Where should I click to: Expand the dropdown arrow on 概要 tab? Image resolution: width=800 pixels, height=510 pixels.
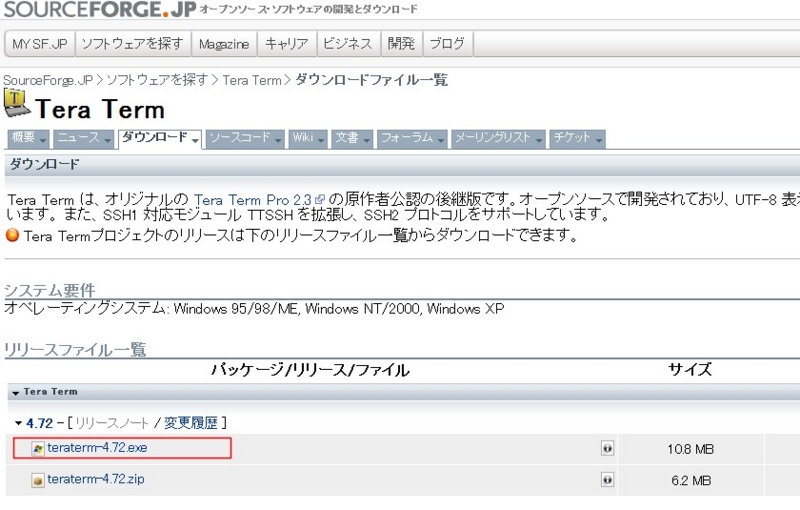tap(43, 140)
